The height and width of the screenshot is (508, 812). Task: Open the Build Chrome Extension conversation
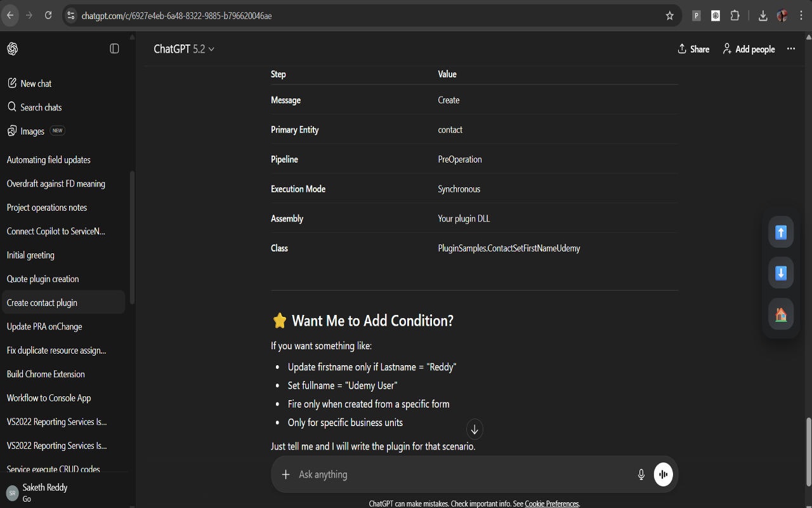46,374
